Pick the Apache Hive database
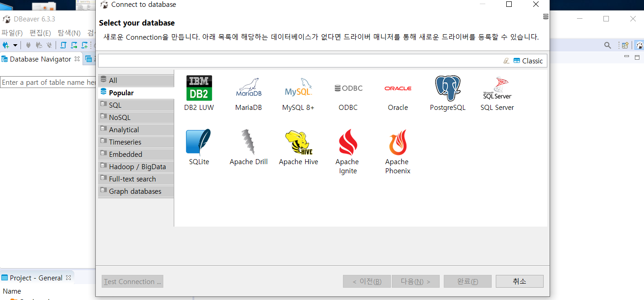Image resolution: width=644 pixels, height=300 pixels. [298, 142]
